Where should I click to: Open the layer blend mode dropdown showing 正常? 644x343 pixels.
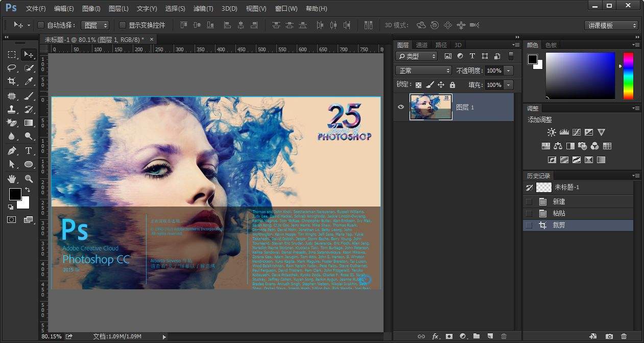coord(423,70)
